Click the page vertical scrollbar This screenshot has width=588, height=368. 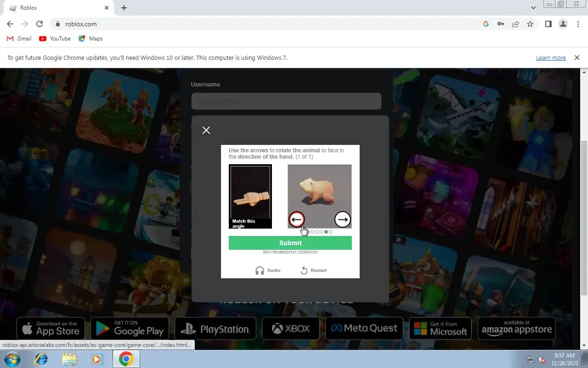coord(584,218)
